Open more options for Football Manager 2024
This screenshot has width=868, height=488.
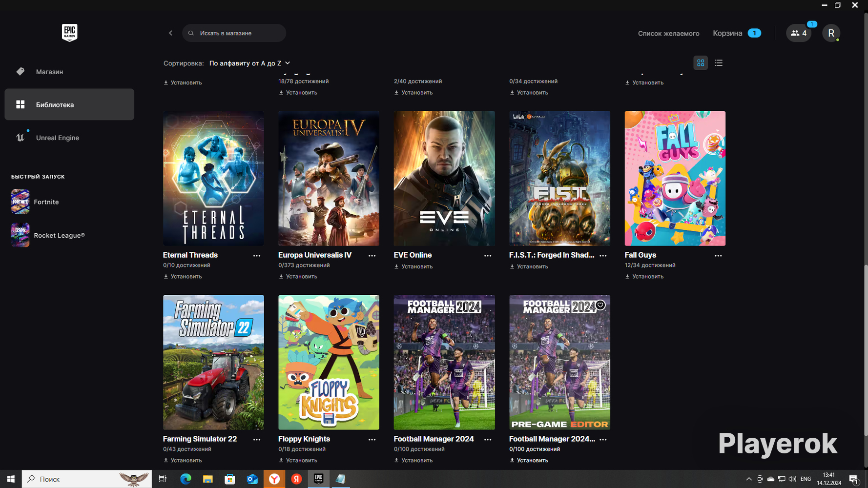tap(488, 440)
